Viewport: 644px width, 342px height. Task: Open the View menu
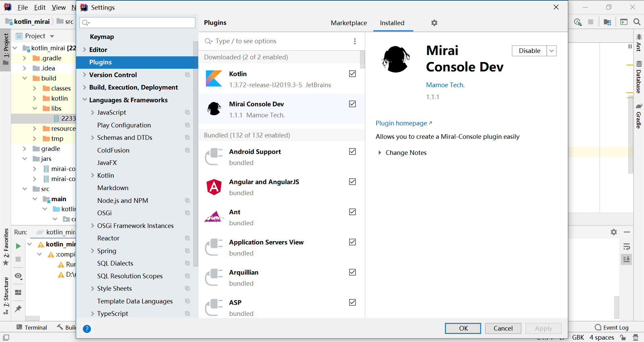point(59,7)
